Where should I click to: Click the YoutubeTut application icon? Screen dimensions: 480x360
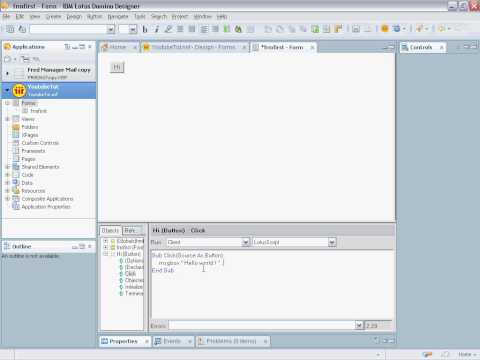(x=19, y=90)
